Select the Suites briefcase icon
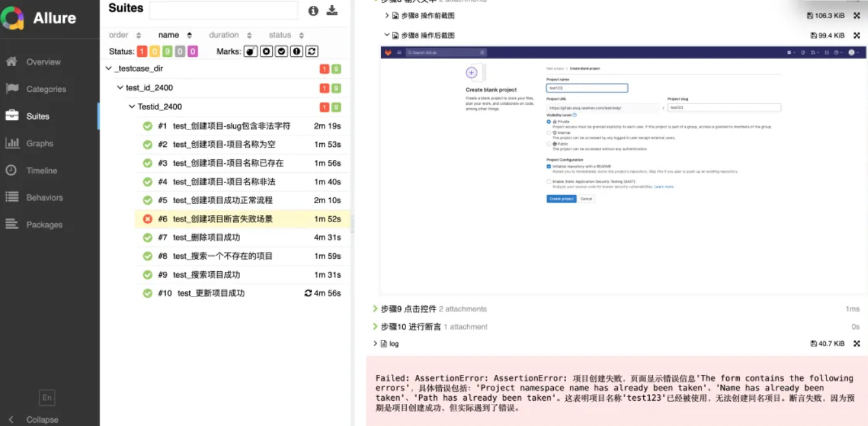This screenshot has height=426, width=868. coord(11,116)
